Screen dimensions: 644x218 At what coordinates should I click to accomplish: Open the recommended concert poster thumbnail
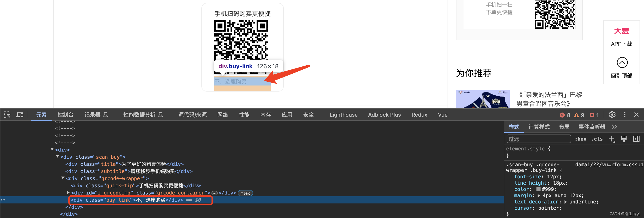482,99
